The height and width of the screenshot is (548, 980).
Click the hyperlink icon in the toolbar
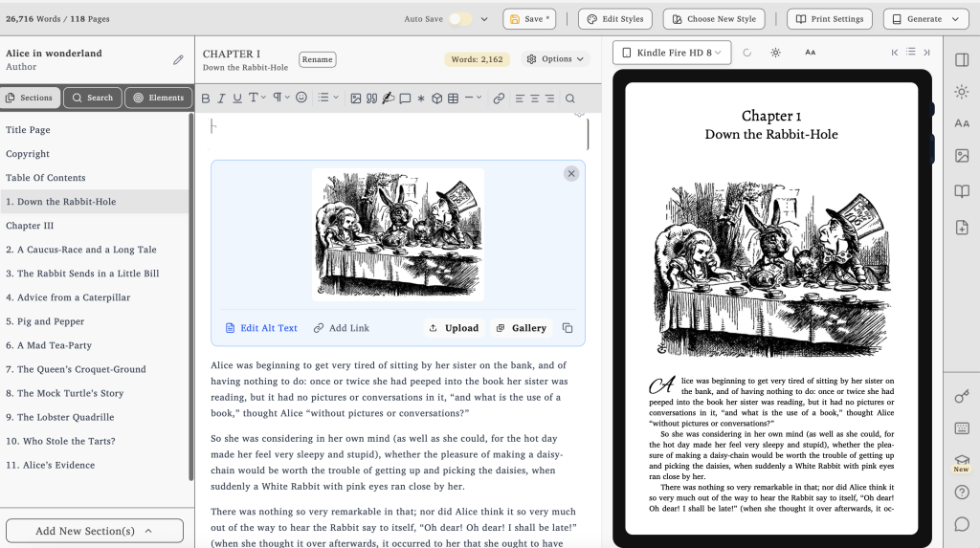pyautogui.click(x=499, y=99)
